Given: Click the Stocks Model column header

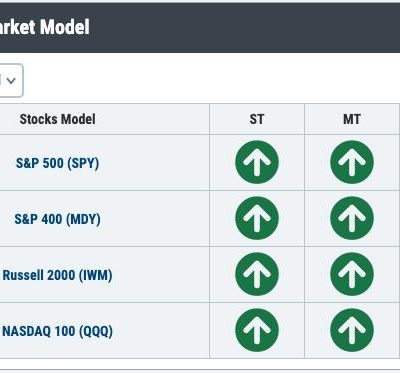Looking at the screenshot, I should pyautogui.click(x=57, y=119).
